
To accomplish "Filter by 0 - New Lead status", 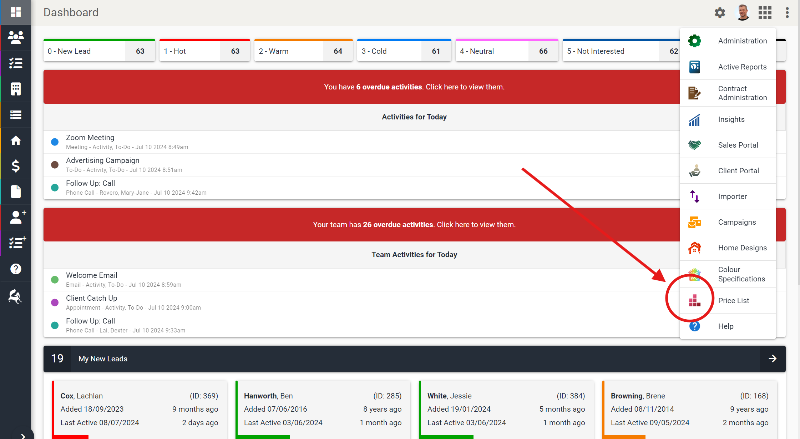I will point(99,51).
